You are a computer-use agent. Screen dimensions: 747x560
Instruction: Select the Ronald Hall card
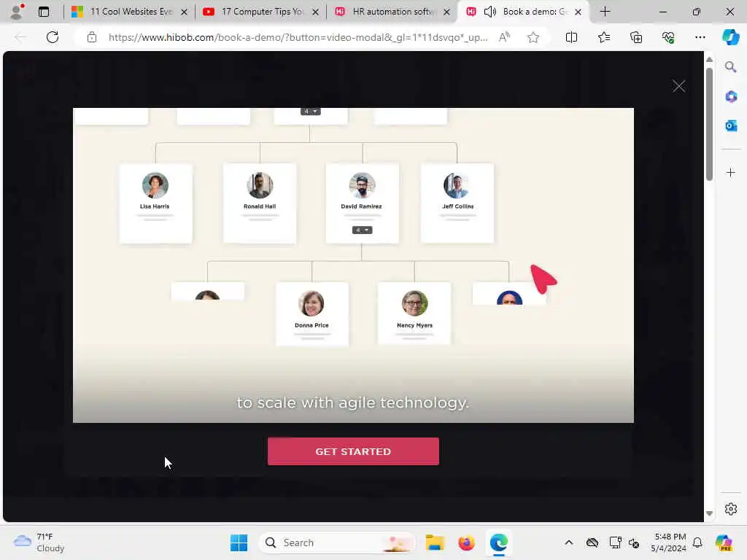260,203
